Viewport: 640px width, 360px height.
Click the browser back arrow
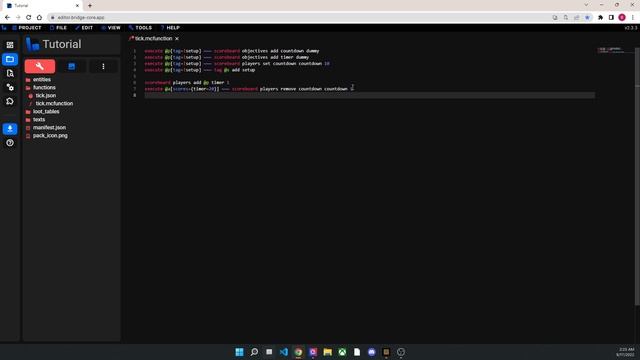pyautogui.click(x=7, y=18)
